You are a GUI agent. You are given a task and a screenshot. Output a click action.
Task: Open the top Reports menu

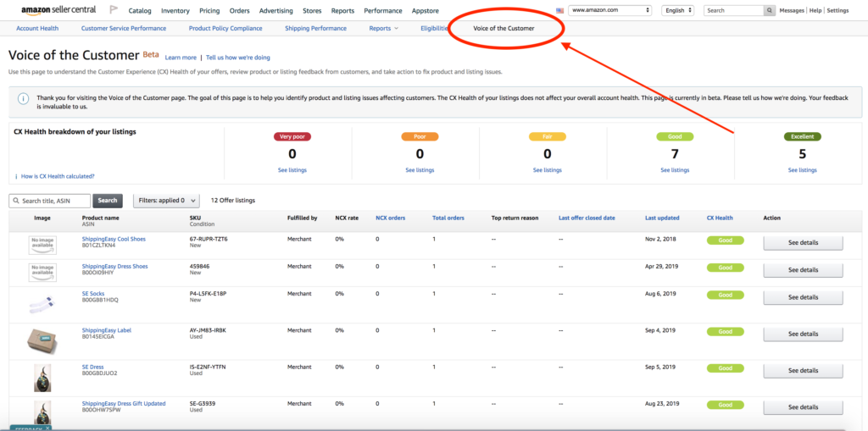point(342,10)
